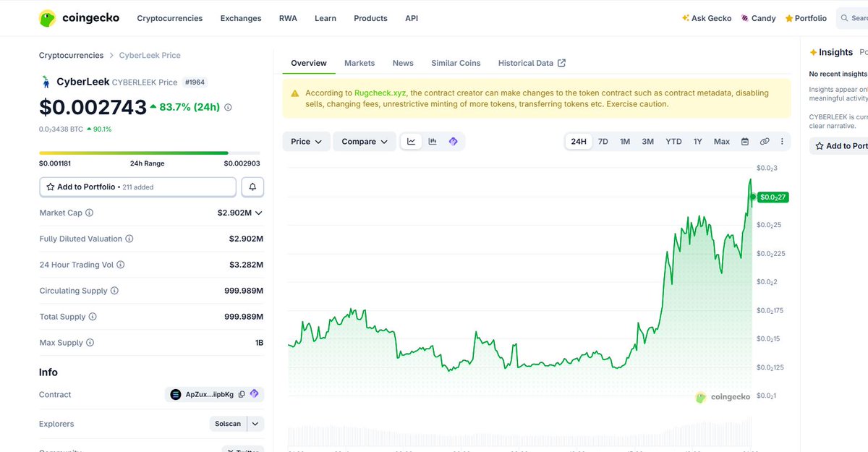Click the $3.282M trading volume value

point(246,265)
